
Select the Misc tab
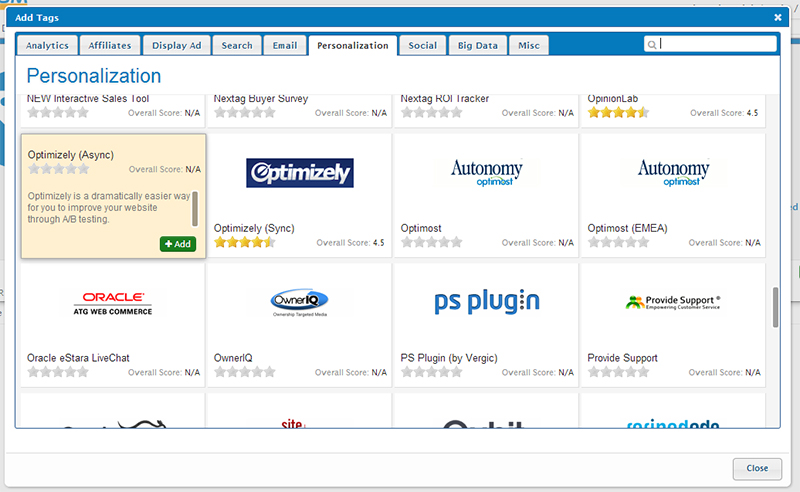pyautogui.click(x=529, y=45)
